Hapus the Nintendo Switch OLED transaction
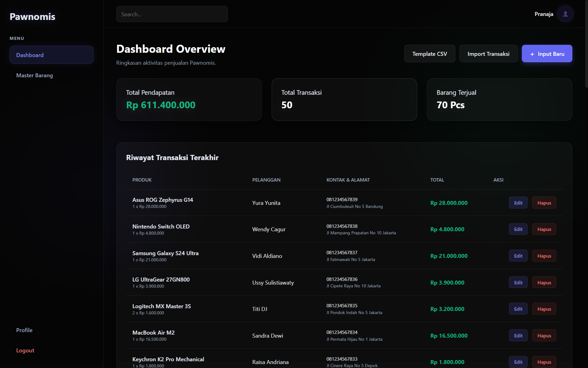588x368 pixels. (544, 229)
